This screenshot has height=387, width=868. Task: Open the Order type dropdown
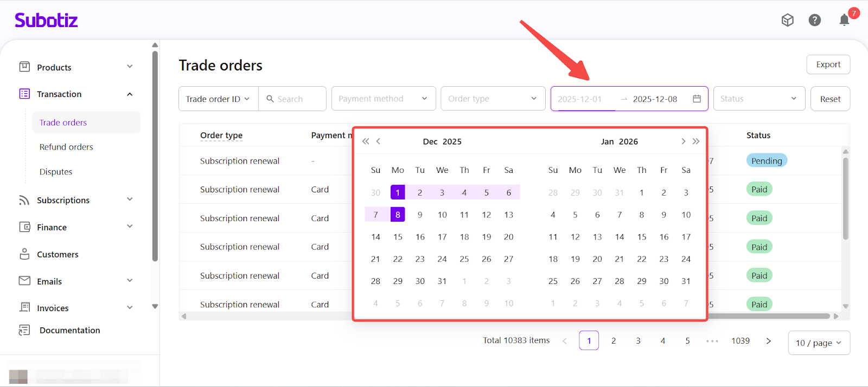(x=493, y=99)
